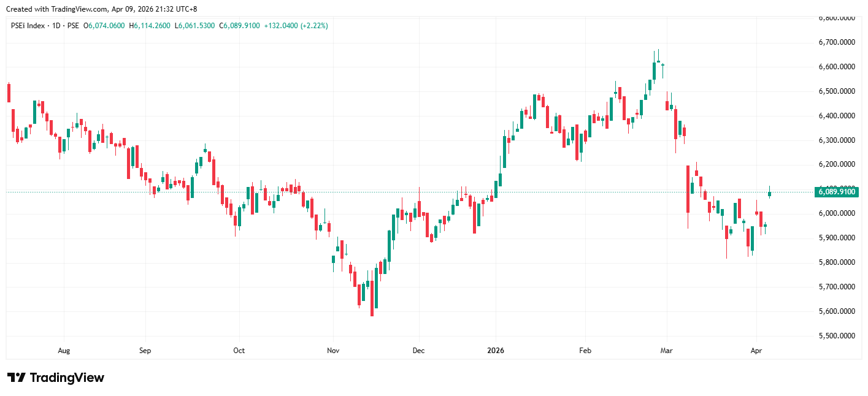This screenshot has width=868, height=396.
Task: Click the open value O6,074.0600
Action: [104, 26]
